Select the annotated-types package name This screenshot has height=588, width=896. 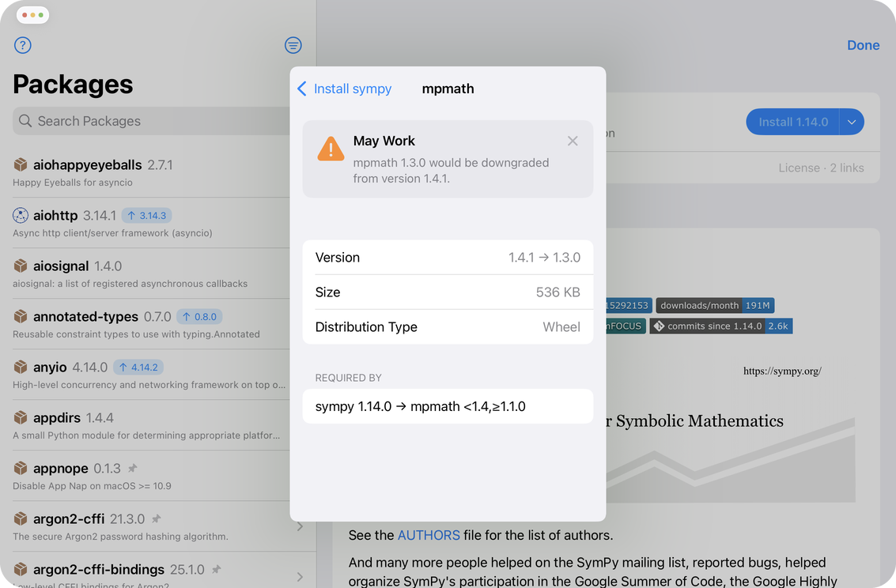click(x=85, y=317)
